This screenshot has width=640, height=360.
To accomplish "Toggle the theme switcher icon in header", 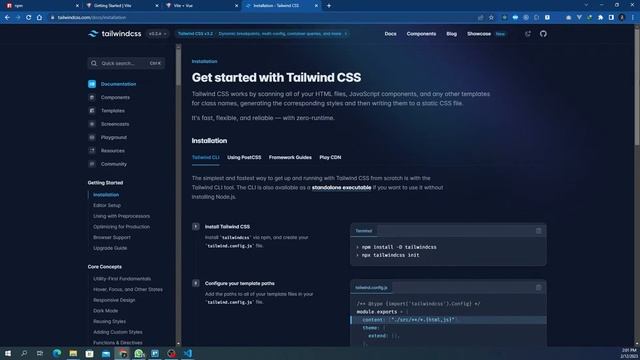I will [x=528, y=34].
